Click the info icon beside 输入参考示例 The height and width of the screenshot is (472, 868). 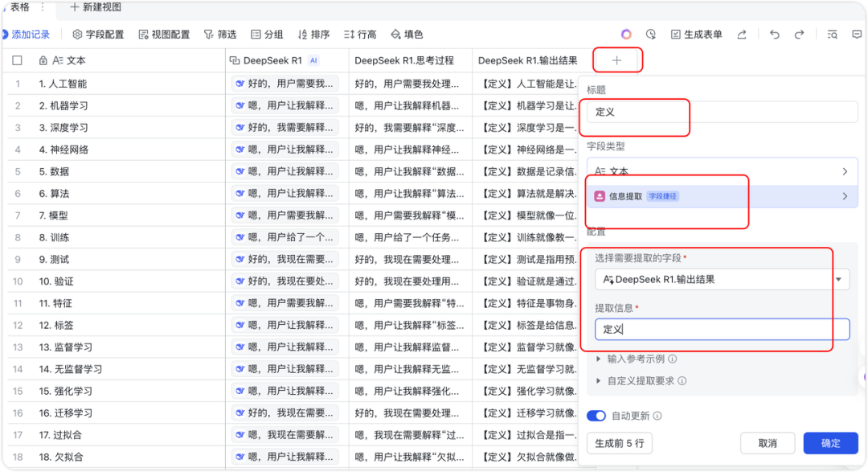click(x=673, y=359)
